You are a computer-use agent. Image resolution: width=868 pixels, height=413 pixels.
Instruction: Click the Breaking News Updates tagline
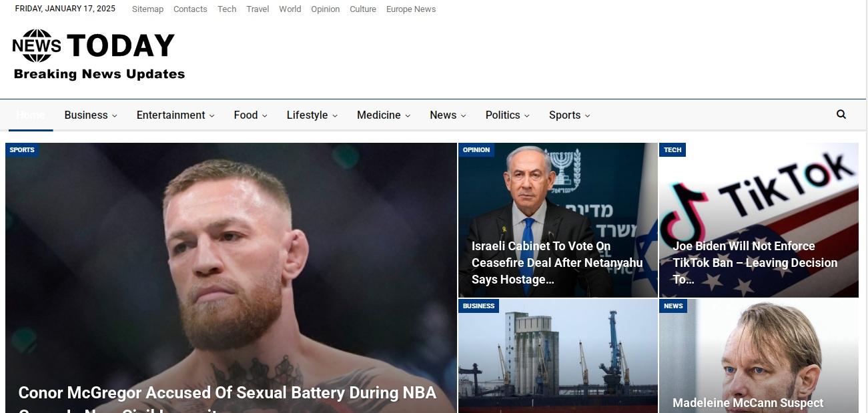pos(99,74)
